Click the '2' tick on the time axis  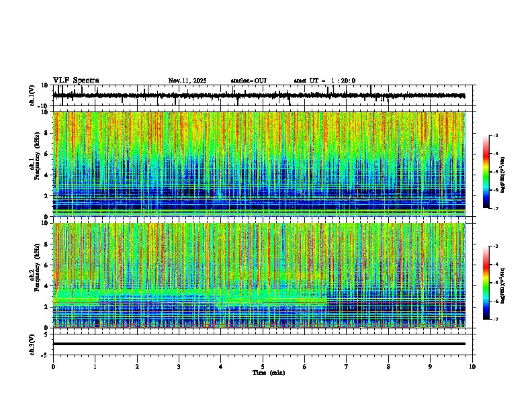tap(137, 367)
